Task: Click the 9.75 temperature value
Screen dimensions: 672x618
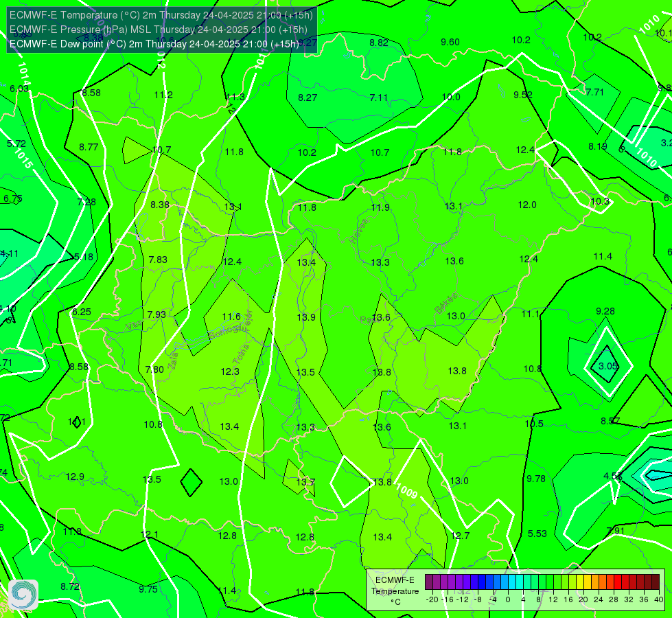Action: (x=148, y=589)
